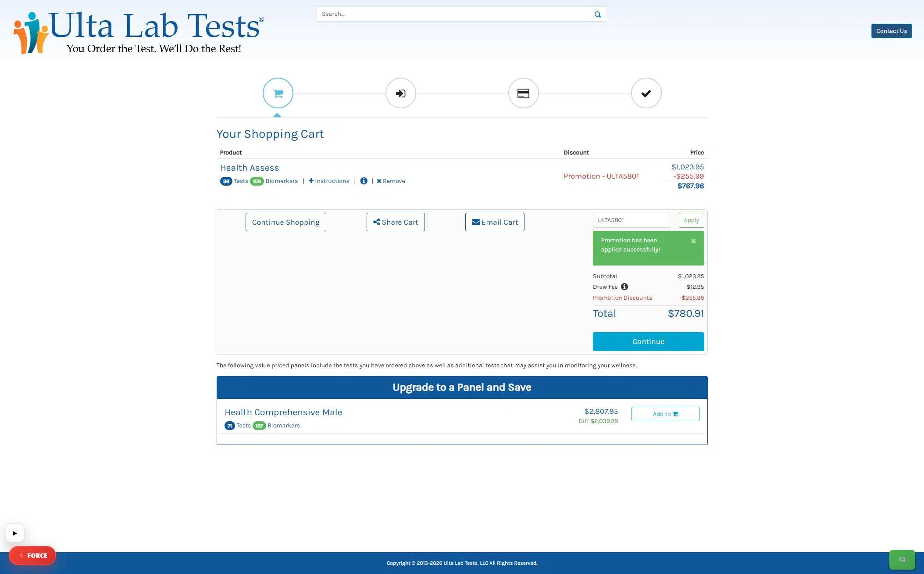
Task: Click the Share Cart button
Action: 395,222
